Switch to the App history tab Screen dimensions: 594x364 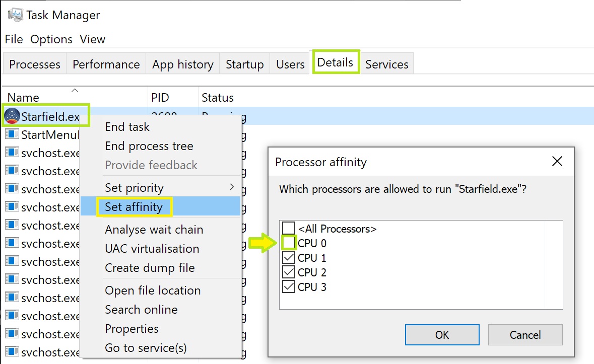click(x=182, y=64)
